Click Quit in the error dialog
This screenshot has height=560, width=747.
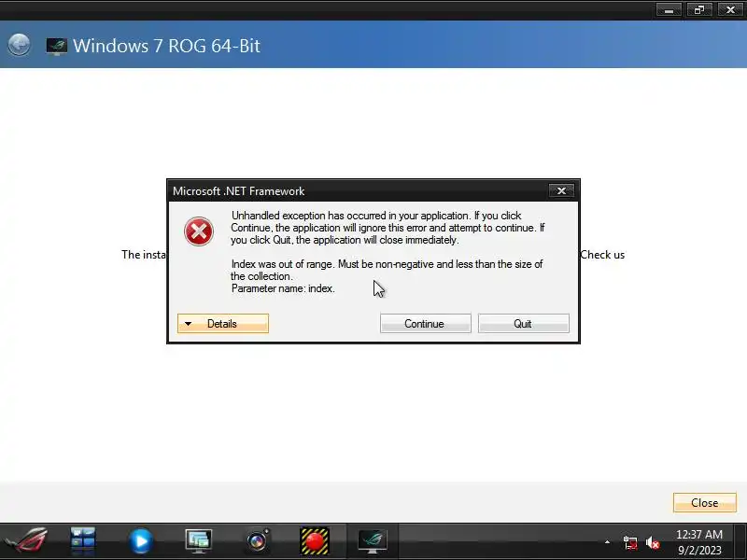523,323
